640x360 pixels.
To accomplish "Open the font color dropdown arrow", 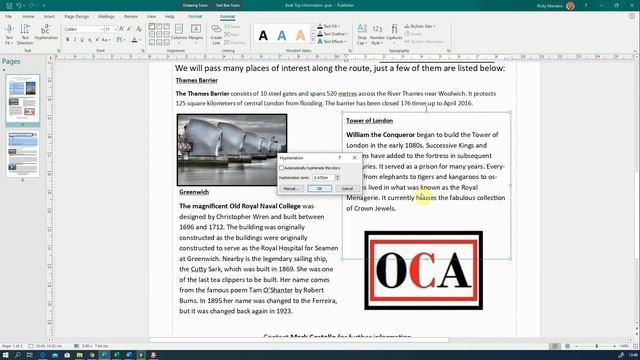I will 140,40.
